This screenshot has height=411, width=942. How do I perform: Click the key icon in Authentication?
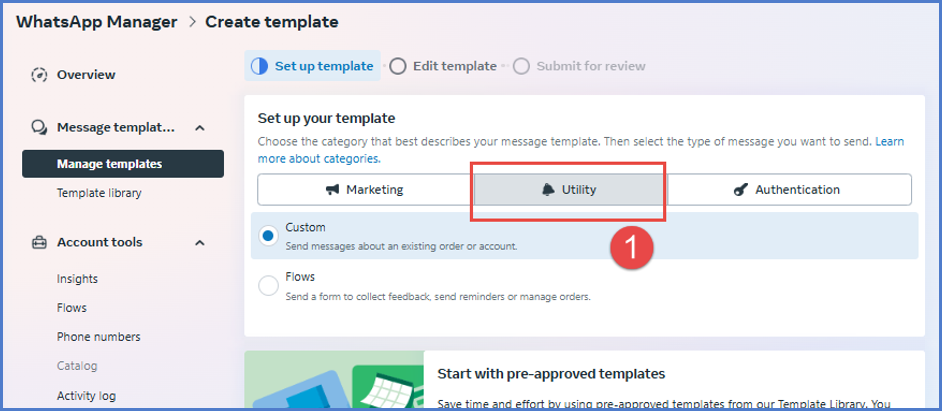[x=740, y=190]
